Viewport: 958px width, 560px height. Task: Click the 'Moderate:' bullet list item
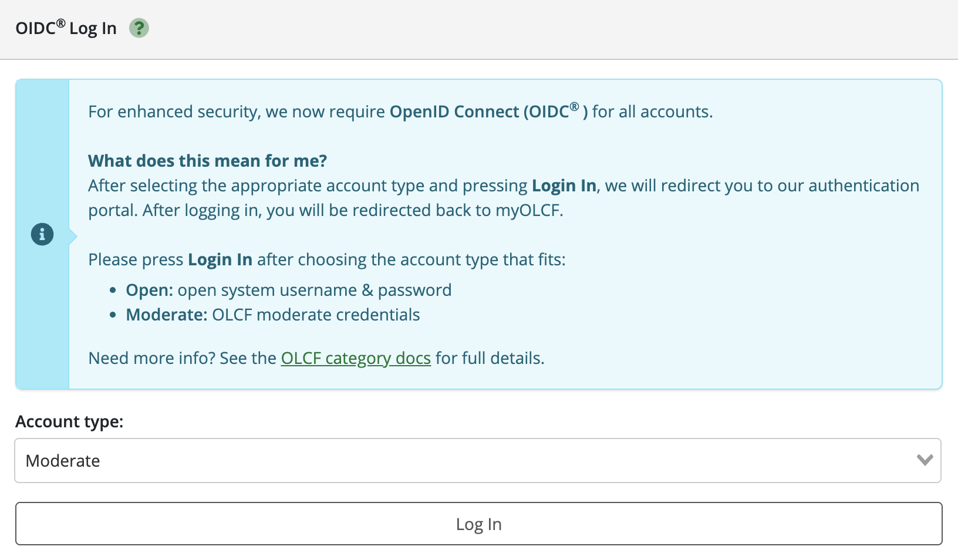272,315
